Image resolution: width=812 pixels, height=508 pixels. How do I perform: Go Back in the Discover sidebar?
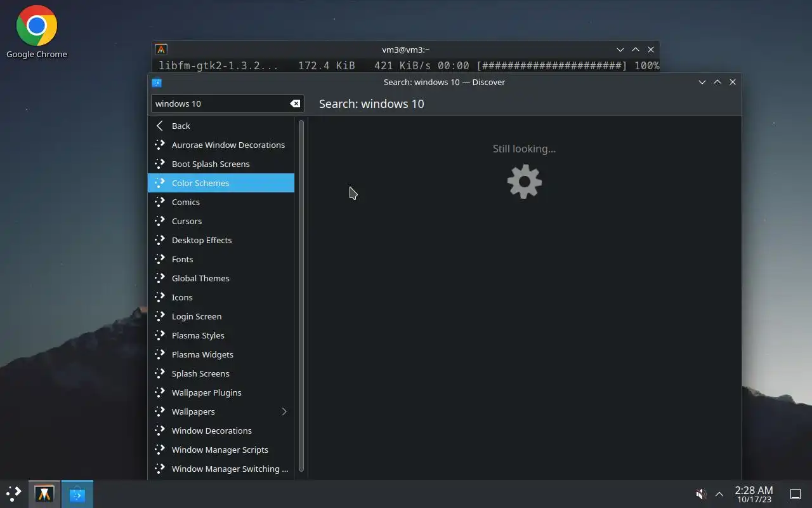click(221, 126)
